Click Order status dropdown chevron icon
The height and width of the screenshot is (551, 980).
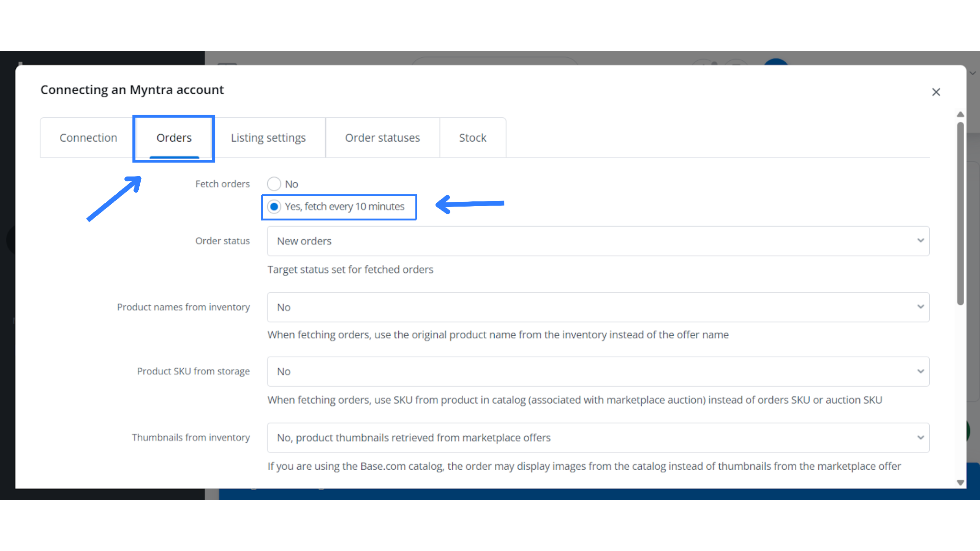point(920,241)
